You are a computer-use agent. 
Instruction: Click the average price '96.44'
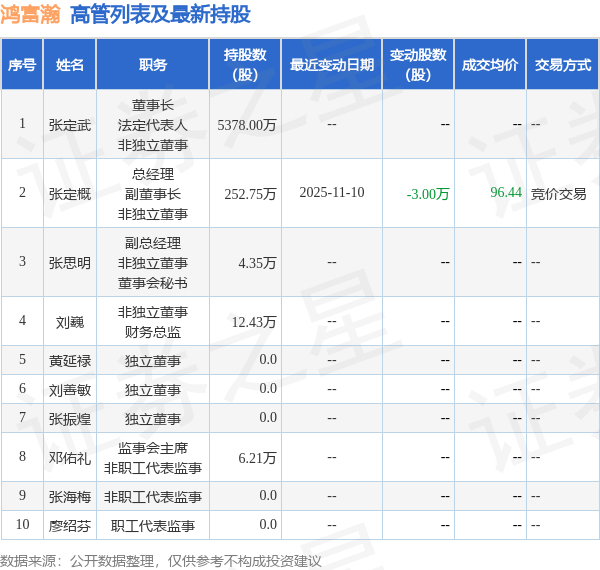[506, 192]
